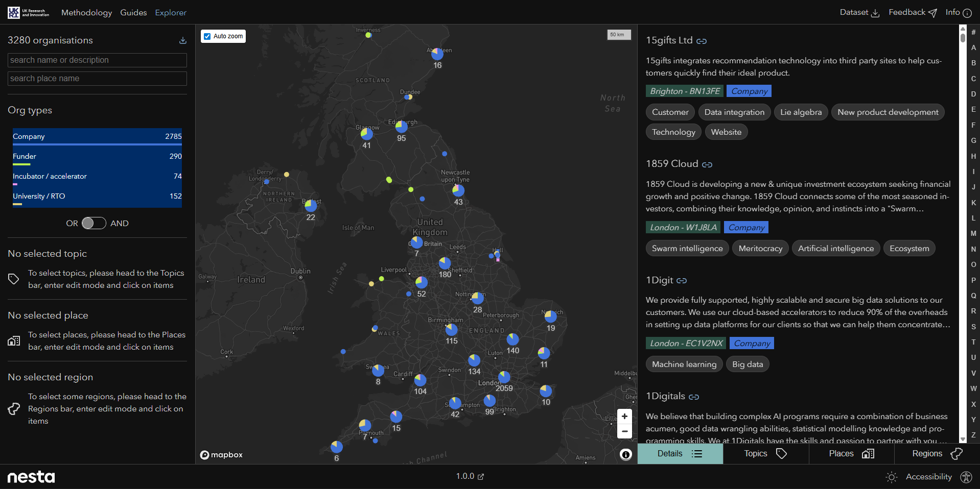Toggle the Company org type filter
Viewport: 980px width, 489px height.
pyautogui.click(x=97, y=137)
